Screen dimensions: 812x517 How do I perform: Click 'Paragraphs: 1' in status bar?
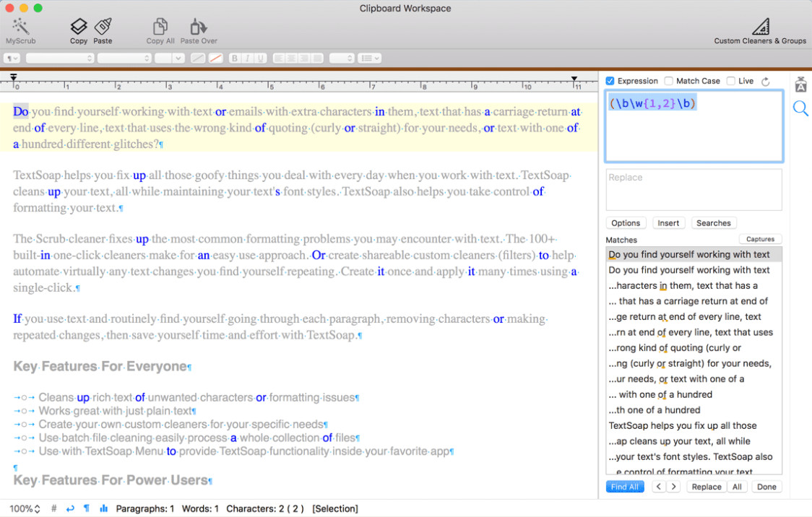[x=145, y=508]
